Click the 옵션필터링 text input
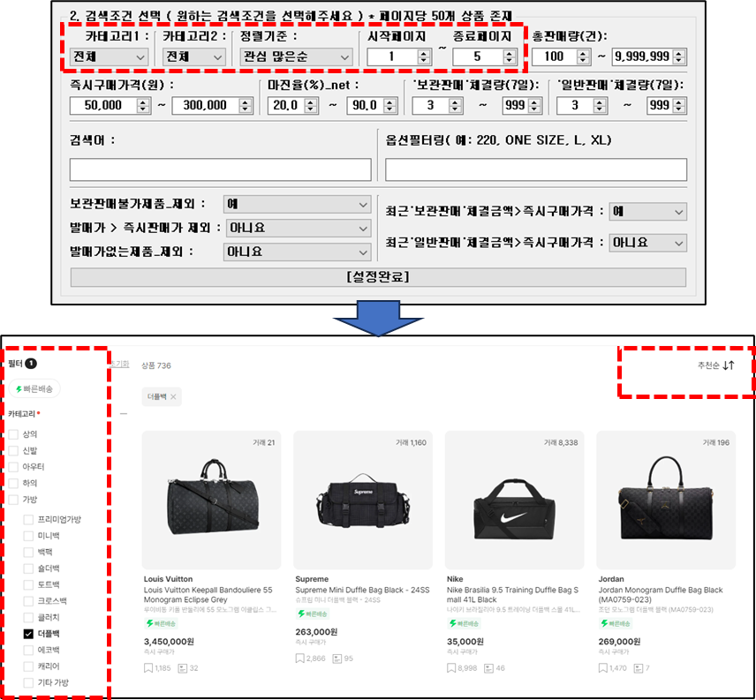The width and height of the screenshot is (756, 700). [x=536, y=170]
